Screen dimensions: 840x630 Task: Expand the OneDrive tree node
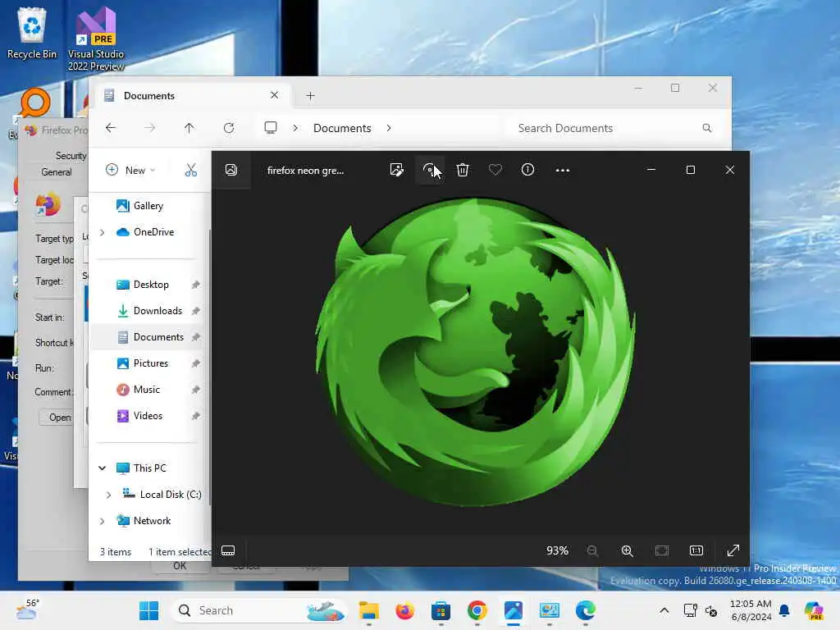click(x=103, y=232)
